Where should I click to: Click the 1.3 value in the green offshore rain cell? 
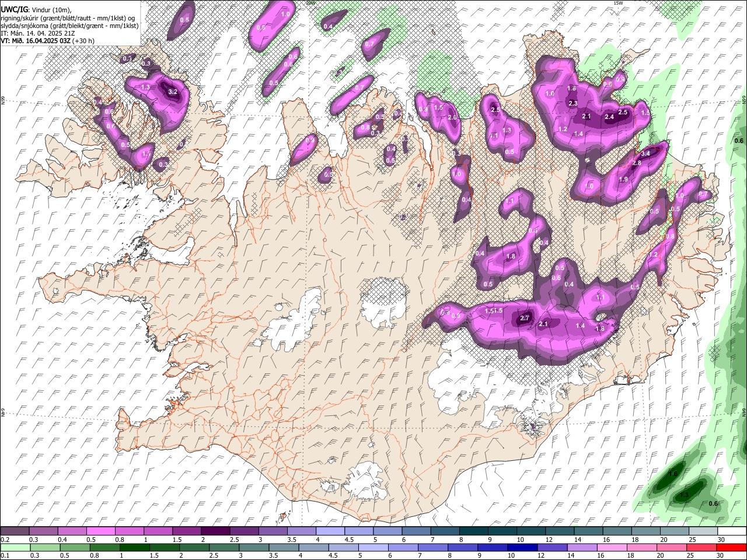[x=685, y=495]
